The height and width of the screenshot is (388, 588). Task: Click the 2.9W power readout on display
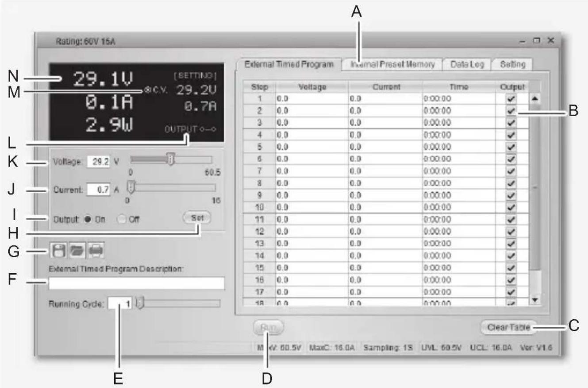tap(108, 125)
